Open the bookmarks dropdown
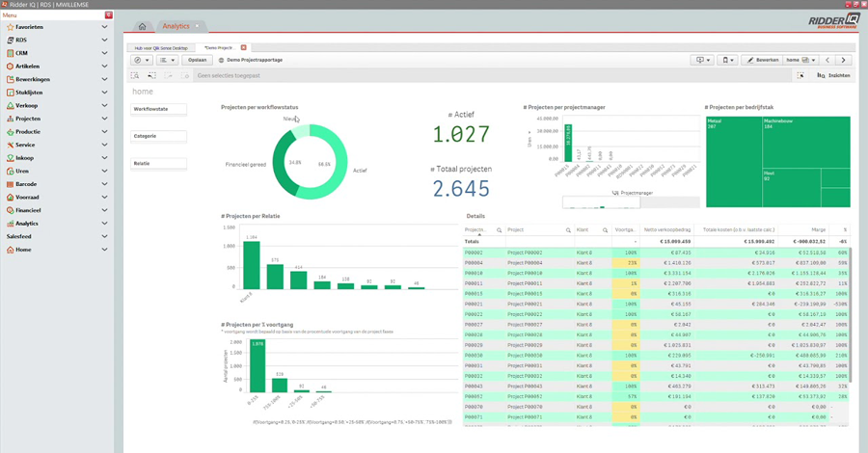Viewport: 868px width, 453px height. click(727, 60)
